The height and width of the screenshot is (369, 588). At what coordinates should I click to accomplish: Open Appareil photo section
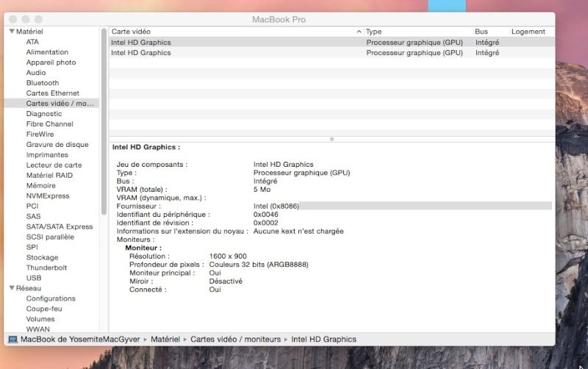point(51,62)
